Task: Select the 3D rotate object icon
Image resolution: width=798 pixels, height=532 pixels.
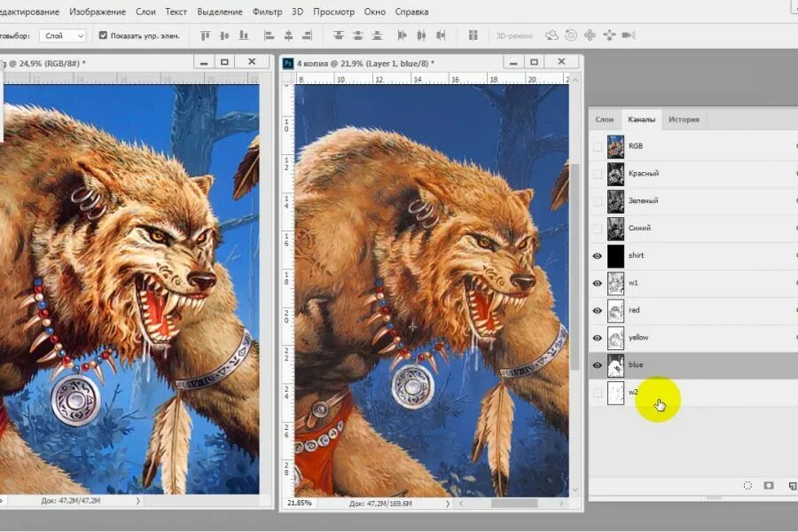Action: [x=552, y=35]
